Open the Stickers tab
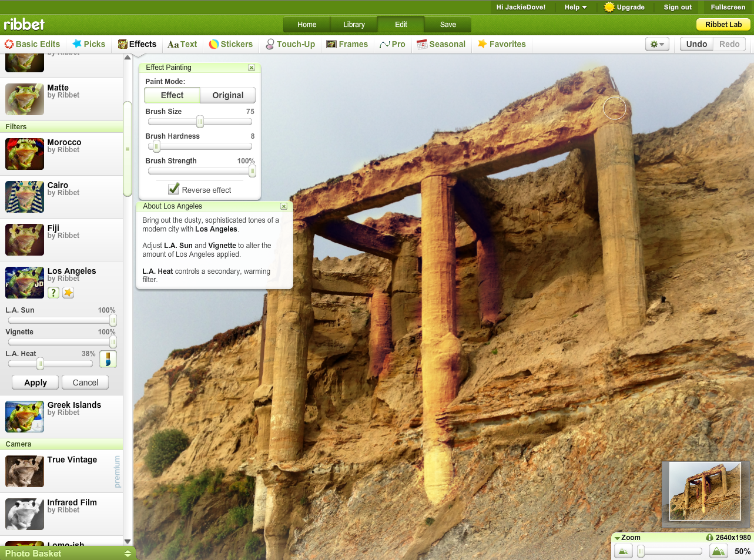Viewport: 754px width, 560px height. pos(231,44)
